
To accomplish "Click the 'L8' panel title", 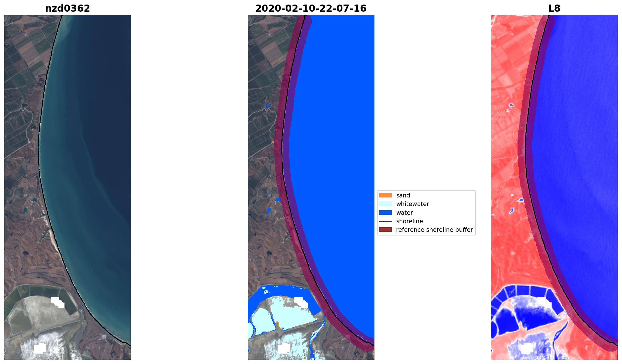I will pos(554,9).
